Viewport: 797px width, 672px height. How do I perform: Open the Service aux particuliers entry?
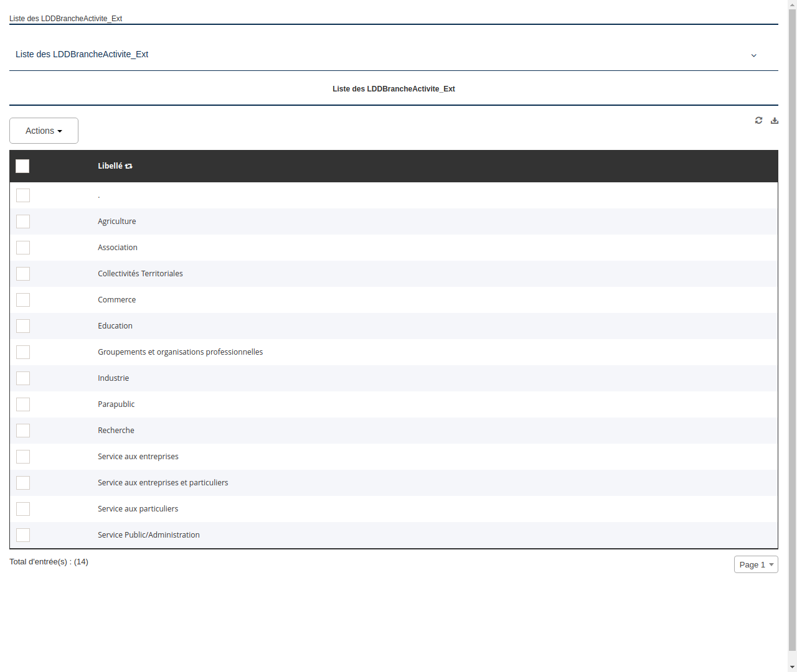coord(138,508)
